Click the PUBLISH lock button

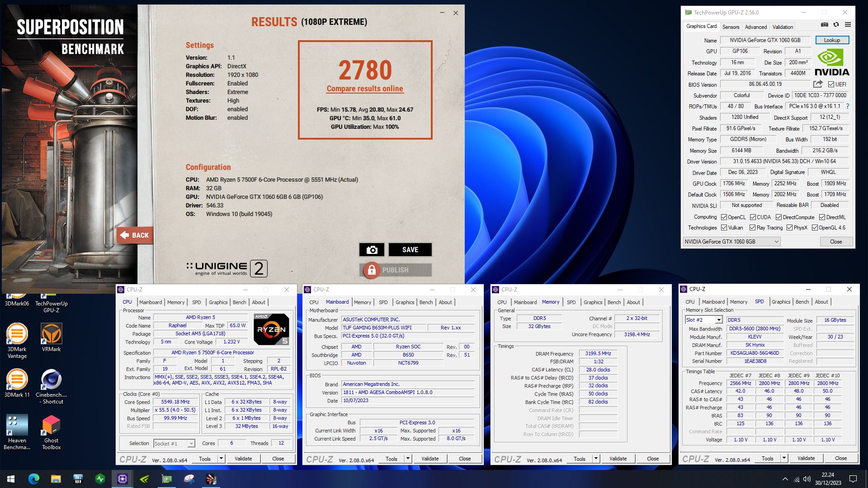[396, 270]
